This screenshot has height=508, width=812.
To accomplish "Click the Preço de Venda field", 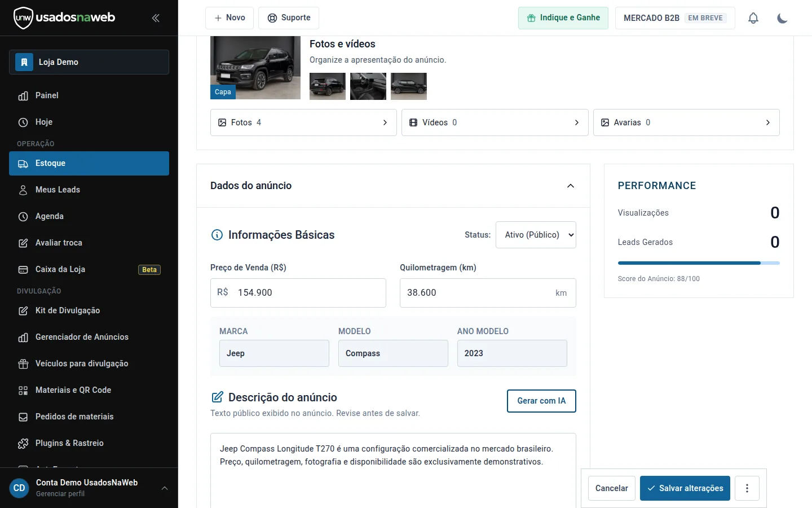I will (298, 293).
